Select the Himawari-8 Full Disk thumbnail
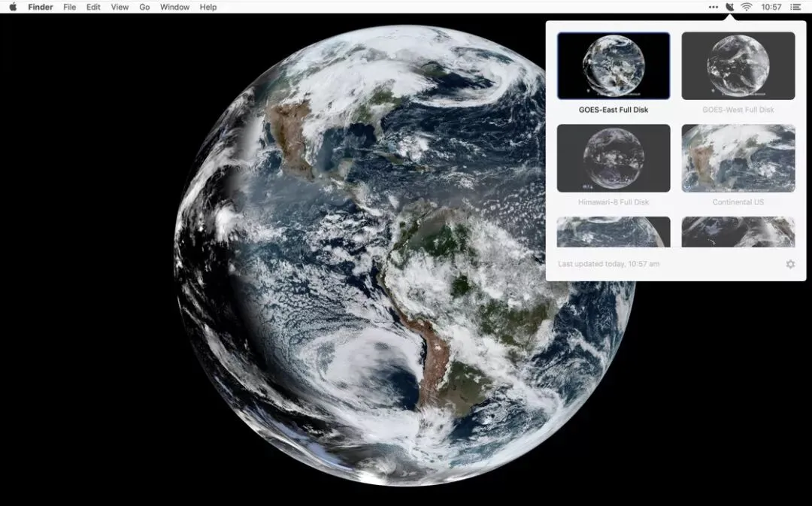Viewport: 812px width, 506px height. coord(614,158)
